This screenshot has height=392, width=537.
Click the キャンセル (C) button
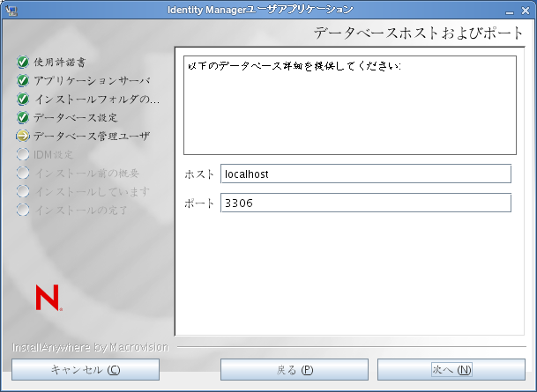coord(86,369)
